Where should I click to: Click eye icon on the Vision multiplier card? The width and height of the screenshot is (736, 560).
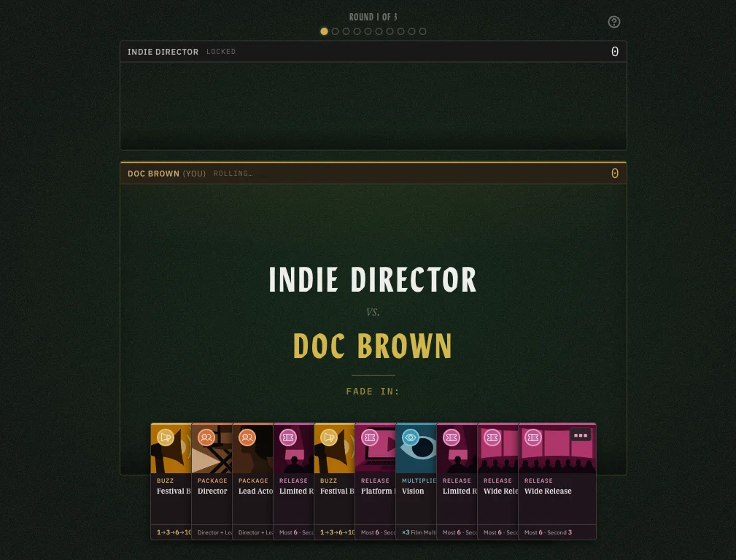410,437
